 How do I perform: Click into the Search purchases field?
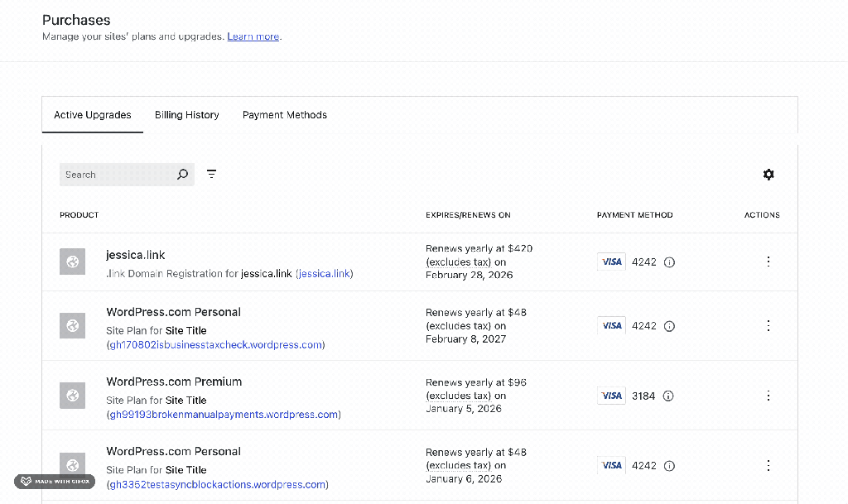tap(116, 175)
